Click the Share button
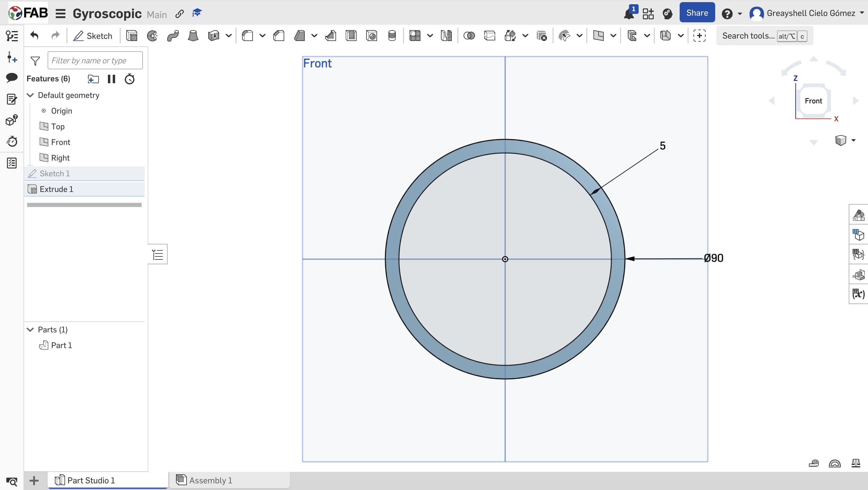 pos(697,13)
